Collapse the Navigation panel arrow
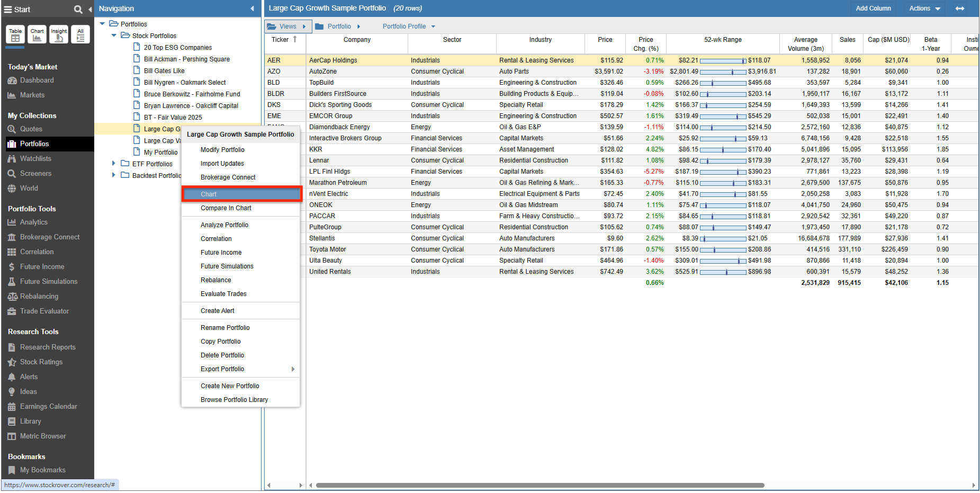 pos(252,8)
